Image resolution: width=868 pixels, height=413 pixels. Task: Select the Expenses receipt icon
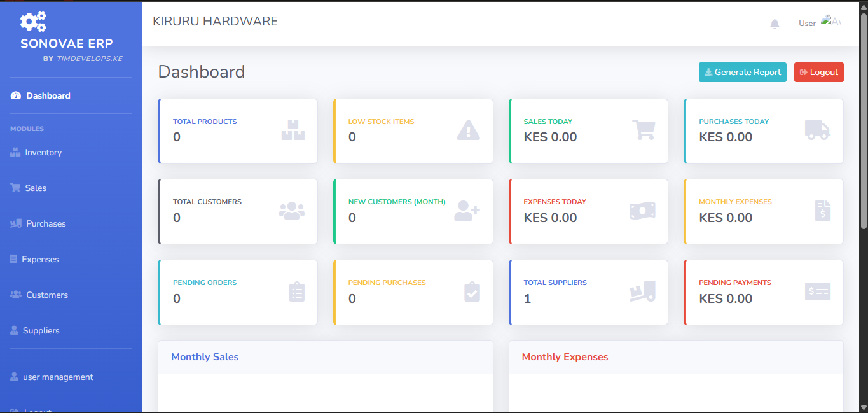click(x=14, y=259)
